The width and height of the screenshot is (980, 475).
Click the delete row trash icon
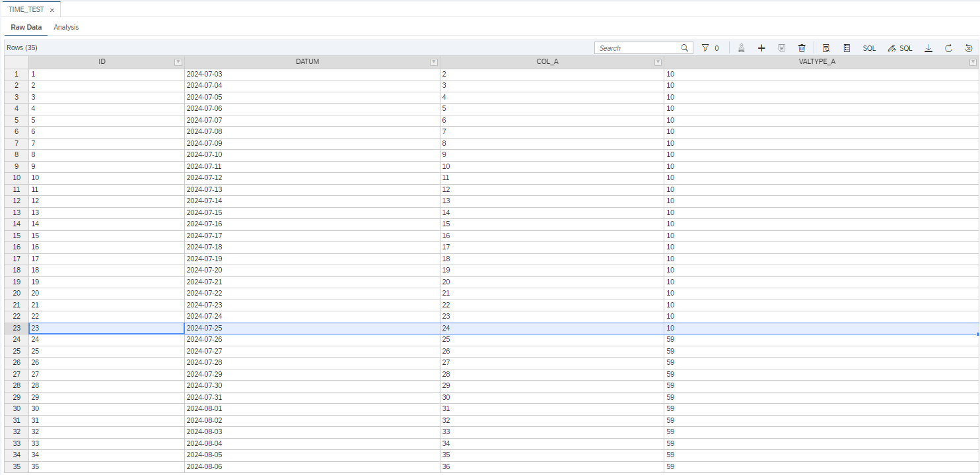(x=802, y=48)
